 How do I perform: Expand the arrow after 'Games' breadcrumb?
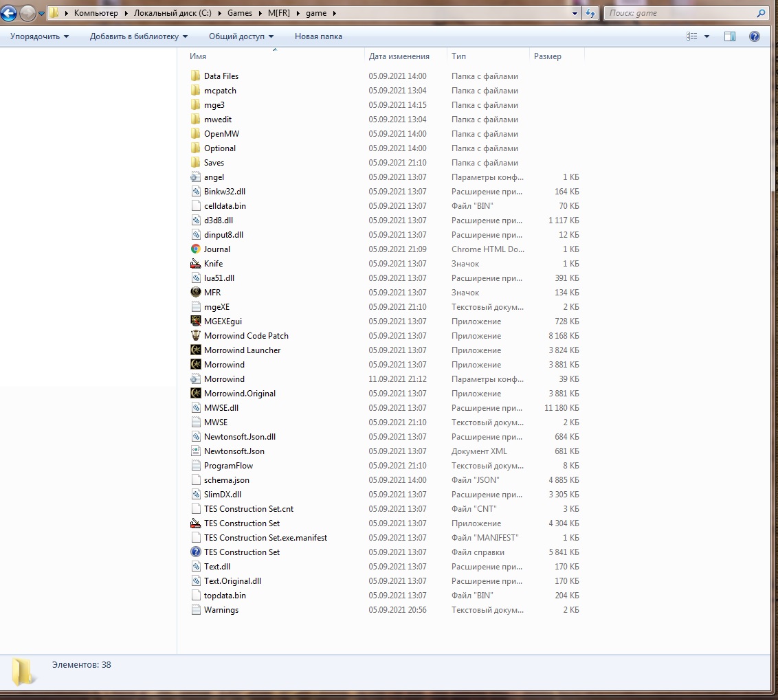pyautogui.click(x=260, y=13)
